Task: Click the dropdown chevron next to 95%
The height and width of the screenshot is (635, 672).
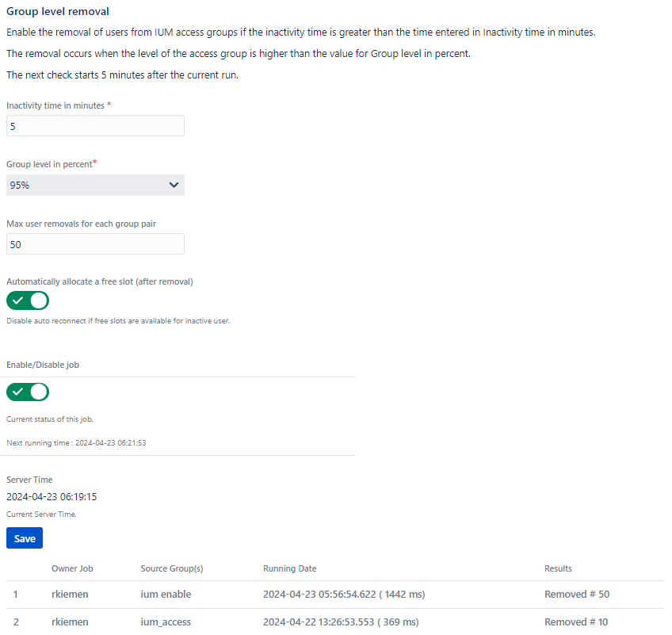Action: tap(174, 185)
